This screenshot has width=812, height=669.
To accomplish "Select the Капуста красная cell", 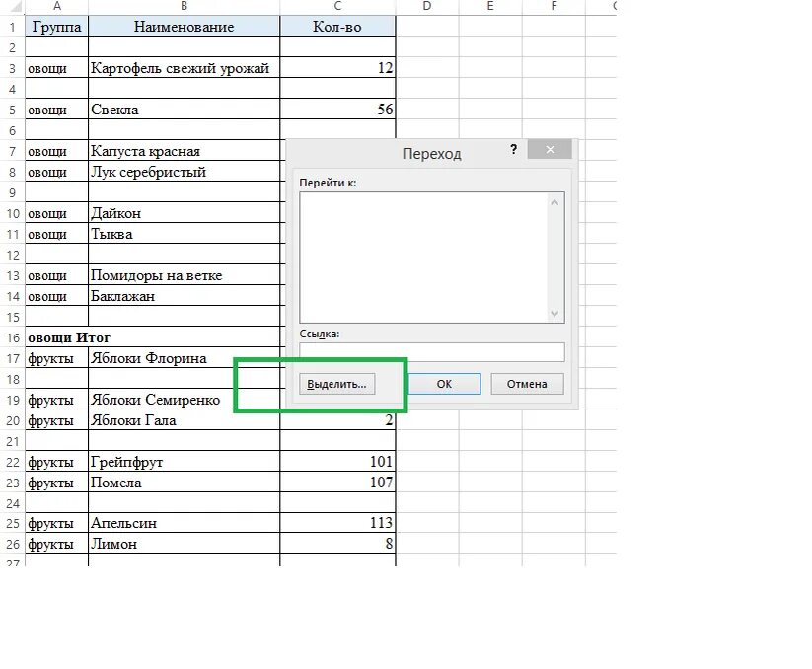I will (x=184, y=151).
